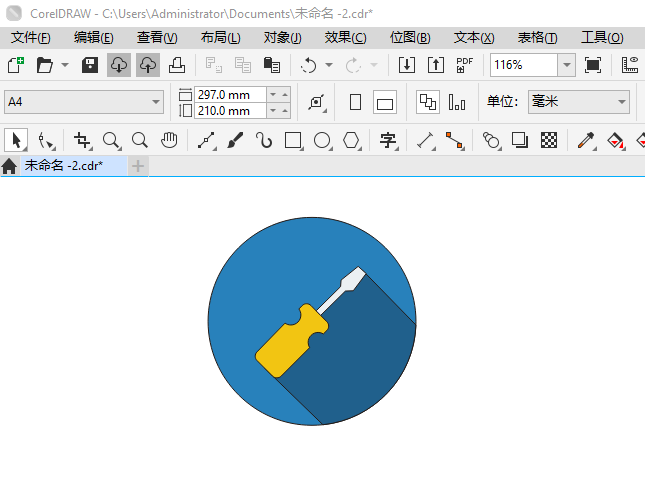Screen dimensions: 645x495
Task: Open the 表格(T) menu
Action: [538, 38]
